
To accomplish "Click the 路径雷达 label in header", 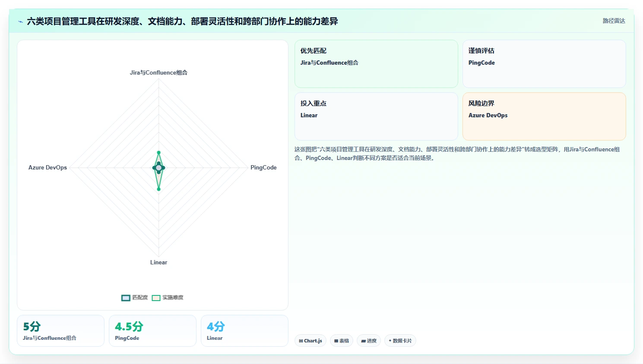I will click(x=614, y=21).
